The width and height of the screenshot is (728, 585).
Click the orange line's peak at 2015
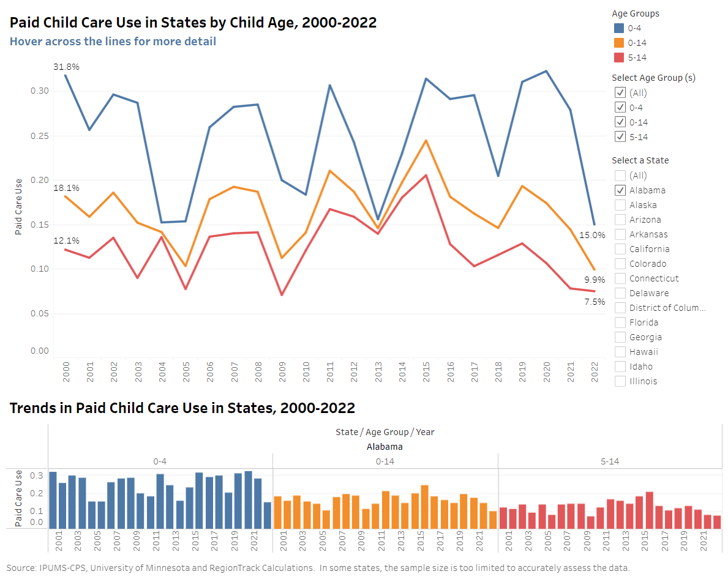(x=426, y=141)
